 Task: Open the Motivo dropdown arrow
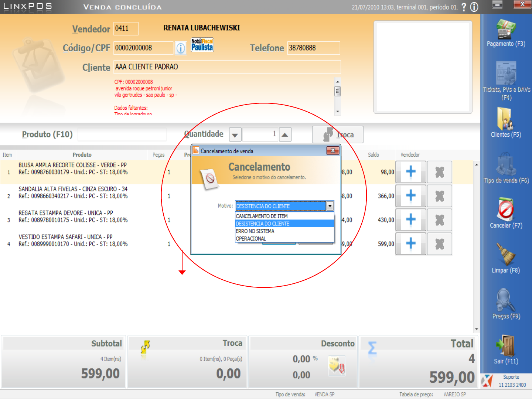[x=330, y=206]
